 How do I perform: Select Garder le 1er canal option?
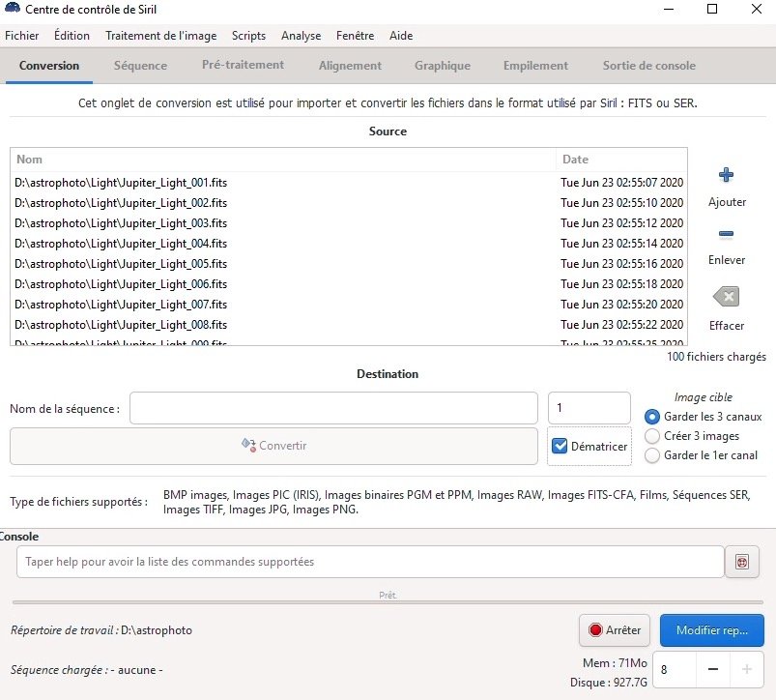click(x=651, y=455)
